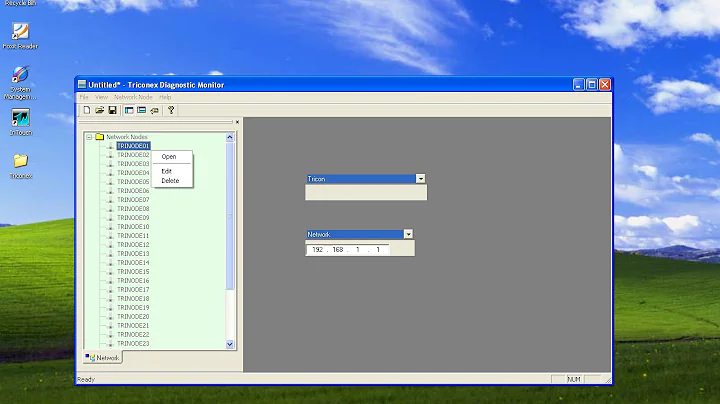
Task: Click the Help question mark toolbar icon
Action: coord(171,110)
